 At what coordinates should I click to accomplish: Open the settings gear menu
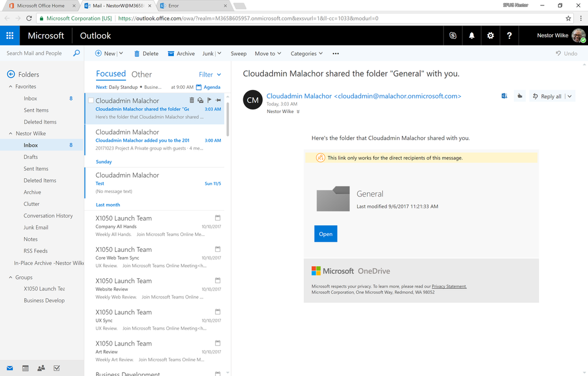click(x=490, y=35)
